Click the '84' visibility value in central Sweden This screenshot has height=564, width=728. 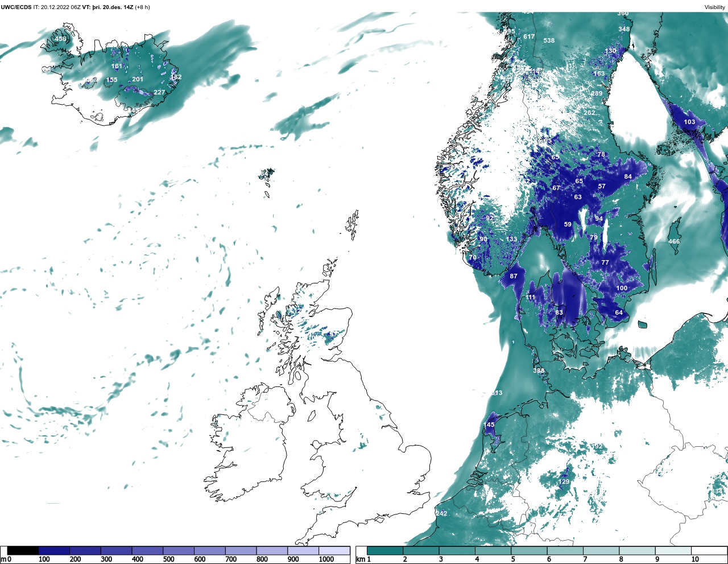[x=628, y=176]
